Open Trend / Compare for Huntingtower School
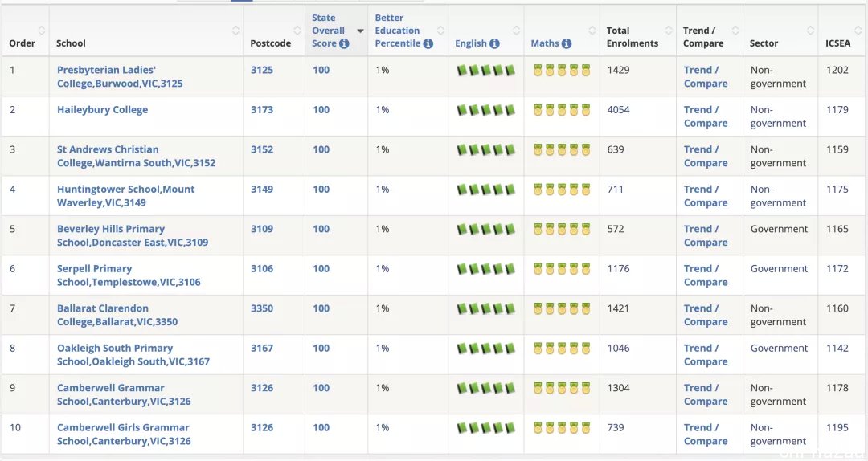The image size is (868, 461). (x=706, y=196)
